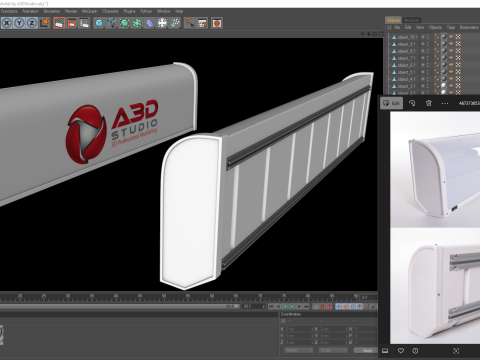
Task: Click the X position field in Coordinates
Action: (299, 329)
